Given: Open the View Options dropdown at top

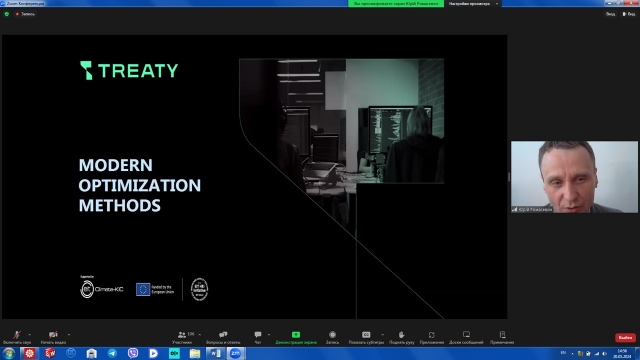Looking at the screenshot, I should pyautogui.click(x=473, y=4).
